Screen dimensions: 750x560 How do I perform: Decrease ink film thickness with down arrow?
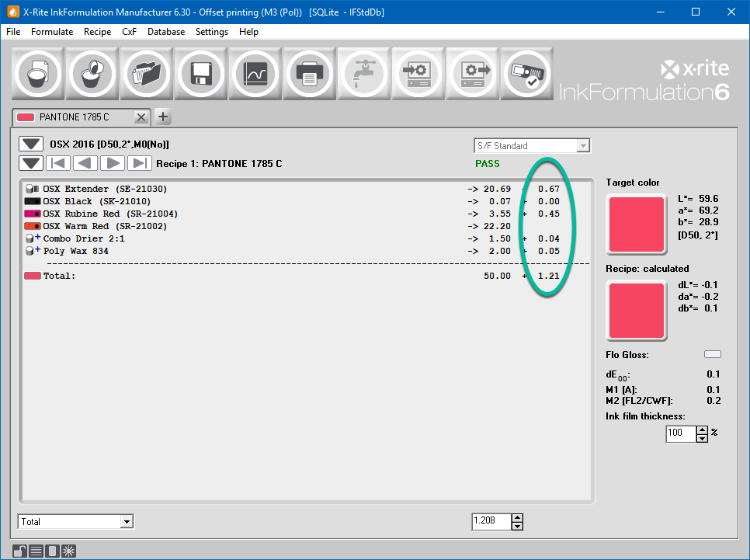(702, 438)
